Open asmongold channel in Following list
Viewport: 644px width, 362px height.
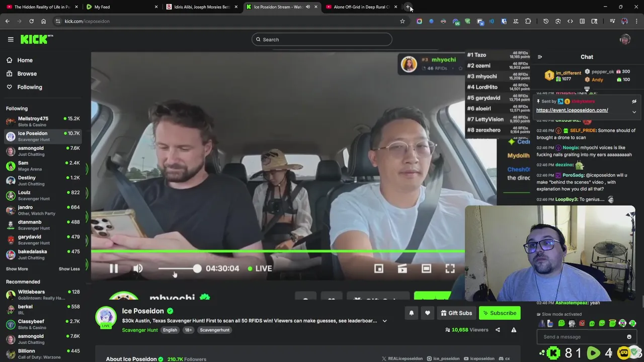coord(43,151)
